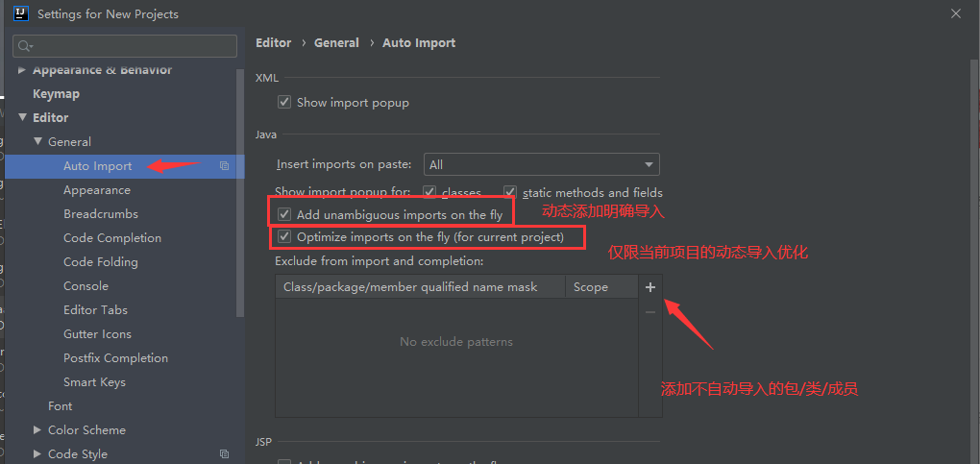
Task: Open the Code Completion settings page
Action: click(112, 238)
